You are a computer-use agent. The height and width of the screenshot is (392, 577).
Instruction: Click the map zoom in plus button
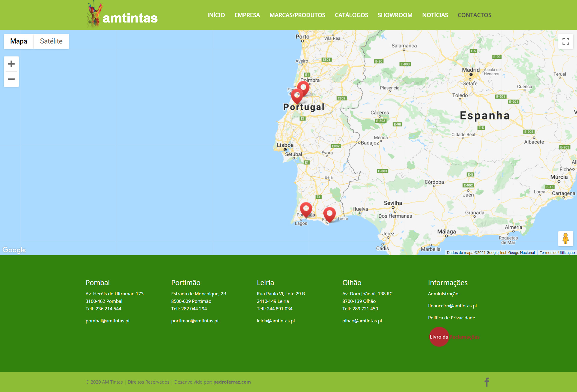(x=11, y=64)
